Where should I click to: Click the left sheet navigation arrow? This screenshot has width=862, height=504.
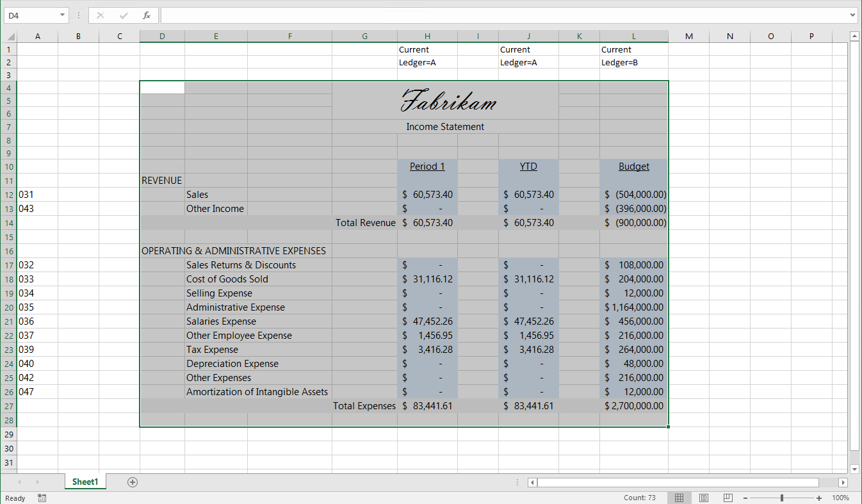click(19, 482)
